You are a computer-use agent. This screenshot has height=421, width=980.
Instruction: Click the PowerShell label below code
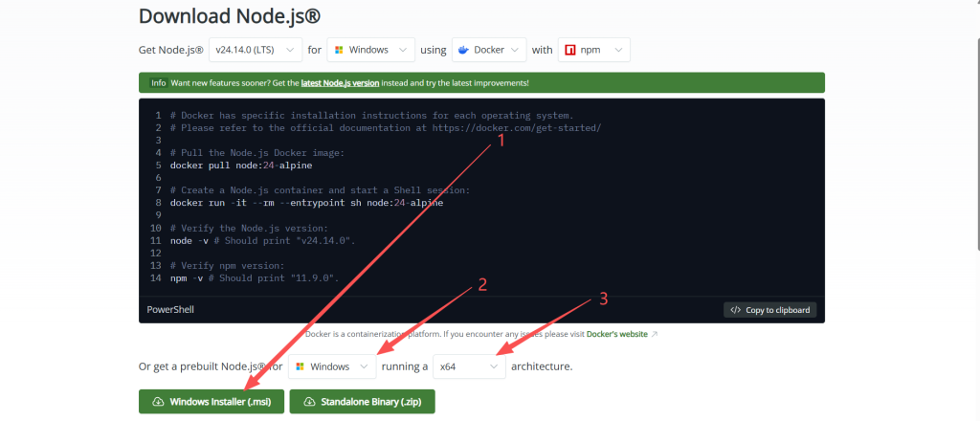(170, 310)
